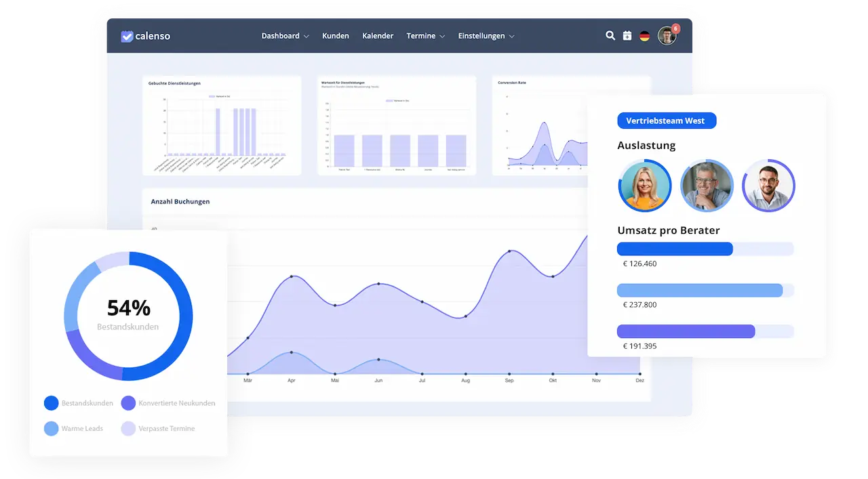Viewport: 868px width, 479px height.
Task: Toggle the Warme Leads legend entry
Action: (x=73, y=428)
